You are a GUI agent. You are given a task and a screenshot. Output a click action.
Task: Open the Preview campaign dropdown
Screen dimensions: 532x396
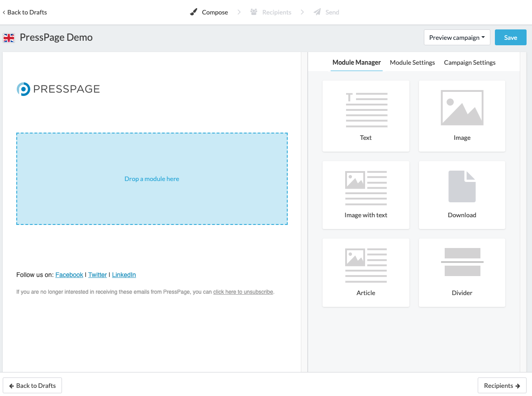click(x=457, y=37)
